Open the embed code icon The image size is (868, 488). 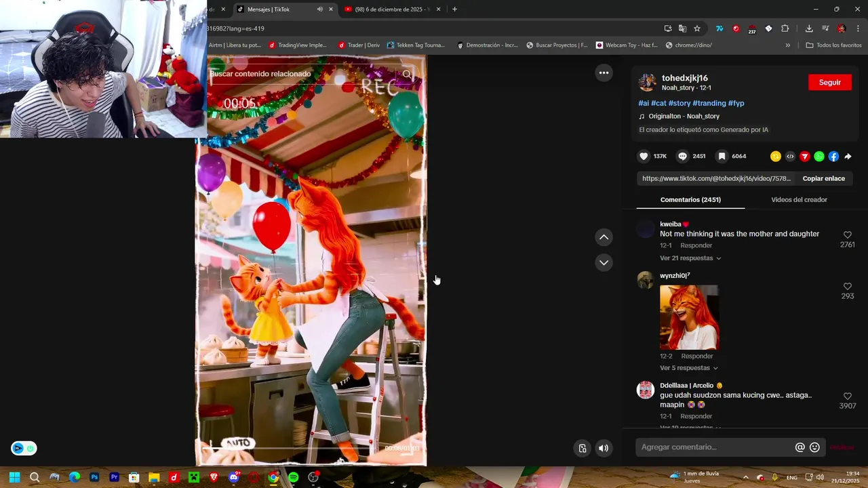pos(790,157)
